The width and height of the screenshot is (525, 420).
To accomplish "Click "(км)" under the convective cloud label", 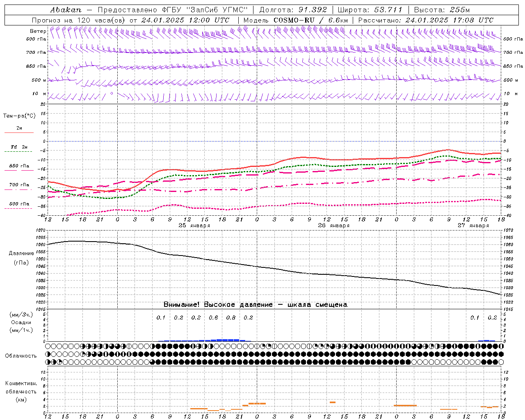I will (21, 399).
